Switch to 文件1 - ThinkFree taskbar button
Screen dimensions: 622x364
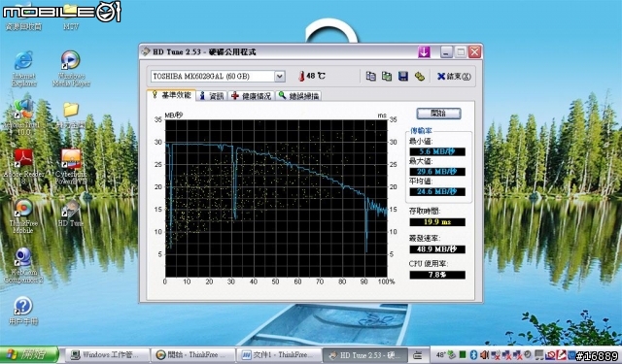tap(278, 355)
